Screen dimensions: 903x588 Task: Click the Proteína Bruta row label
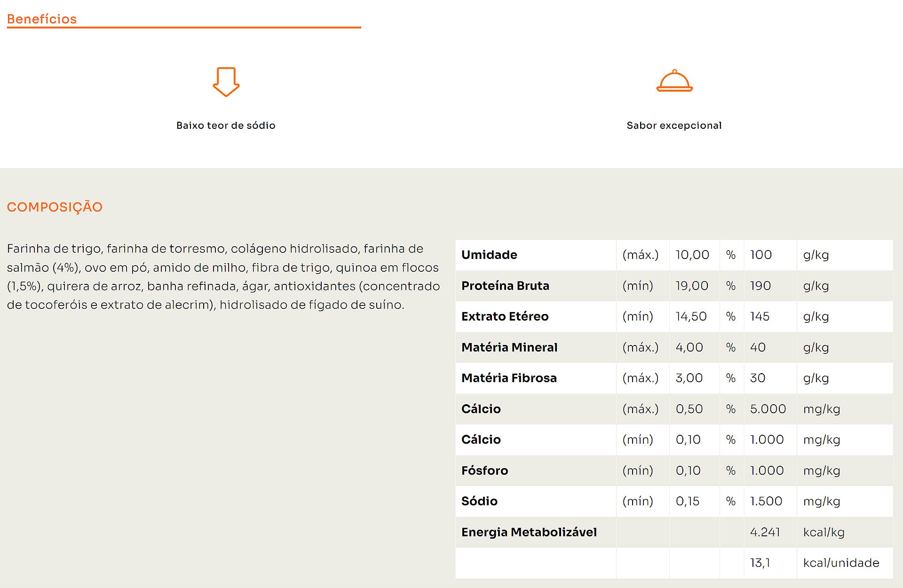click(x=505, y=286)
